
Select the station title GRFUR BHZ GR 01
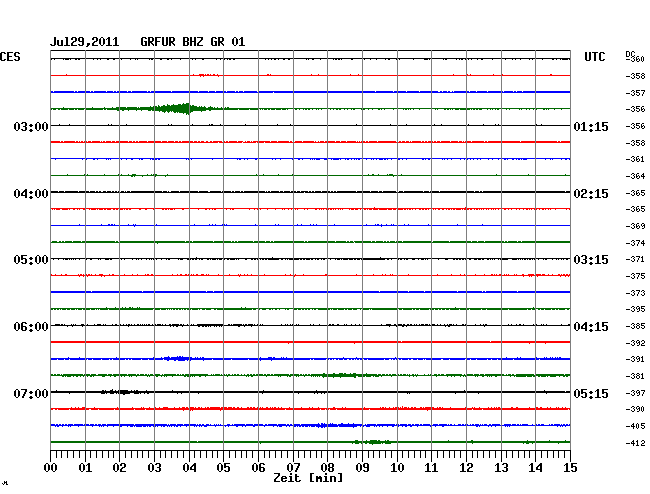click(193, 42)
